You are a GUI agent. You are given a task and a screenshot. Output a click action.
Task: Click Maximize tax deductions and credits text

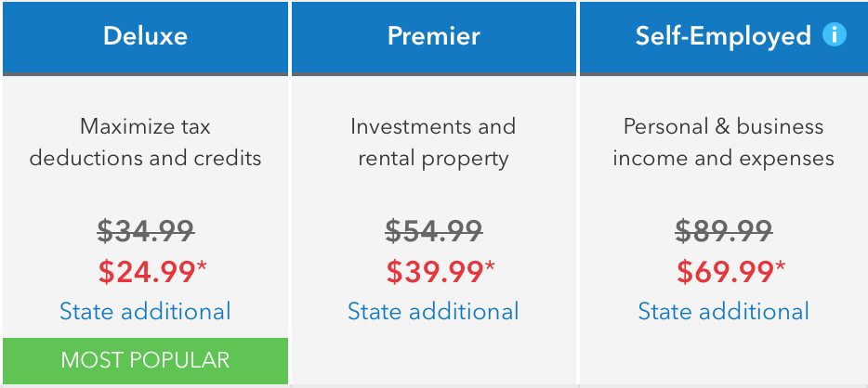pyautogui.click(x=145, y=143)
